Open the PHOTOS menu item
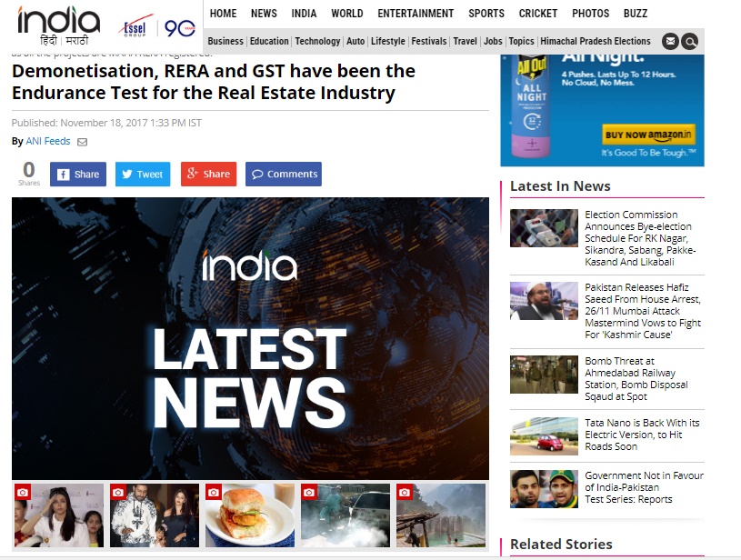The height and width of the screenshot is (560, 741). pos(591,14)
